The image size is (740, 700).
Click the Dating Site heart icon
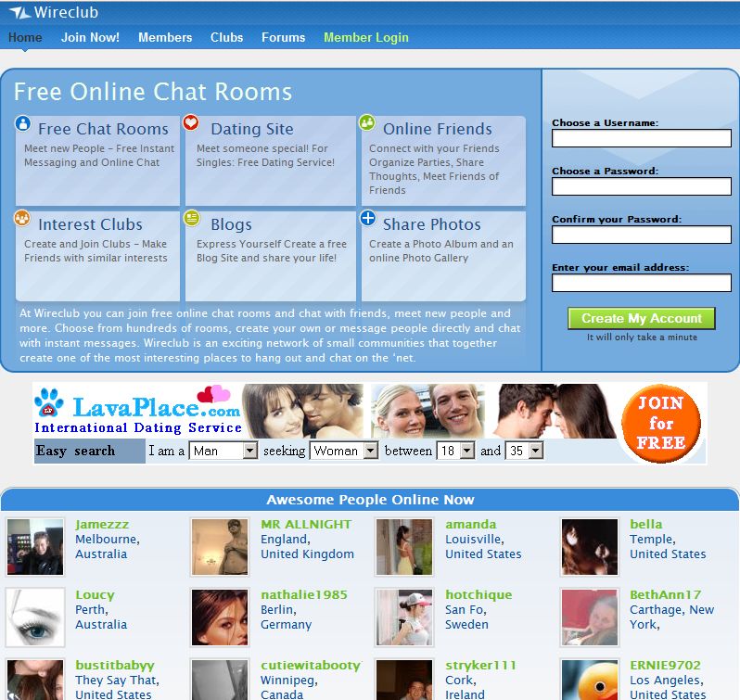pyautogui.click(x=191, y=123)
